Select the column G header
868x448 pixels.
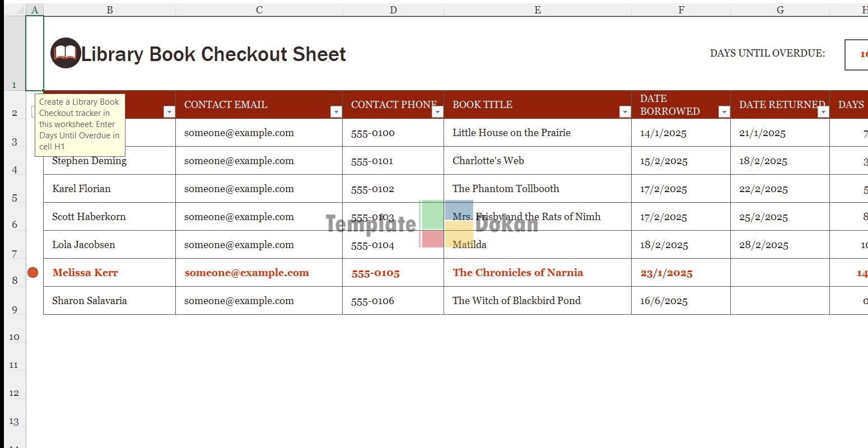tap(780, 10)
